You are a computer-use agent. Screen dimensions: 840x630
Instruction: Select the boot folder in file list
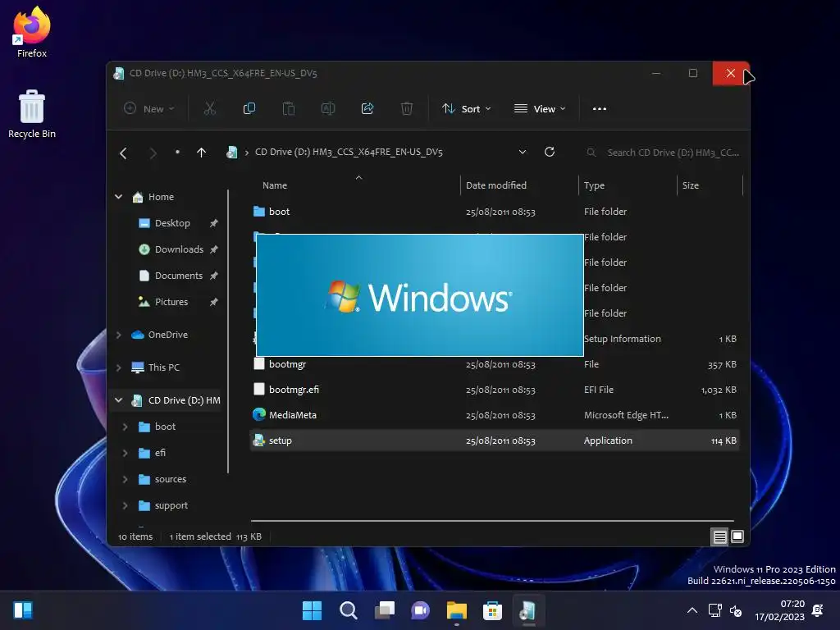pos(495,212)
